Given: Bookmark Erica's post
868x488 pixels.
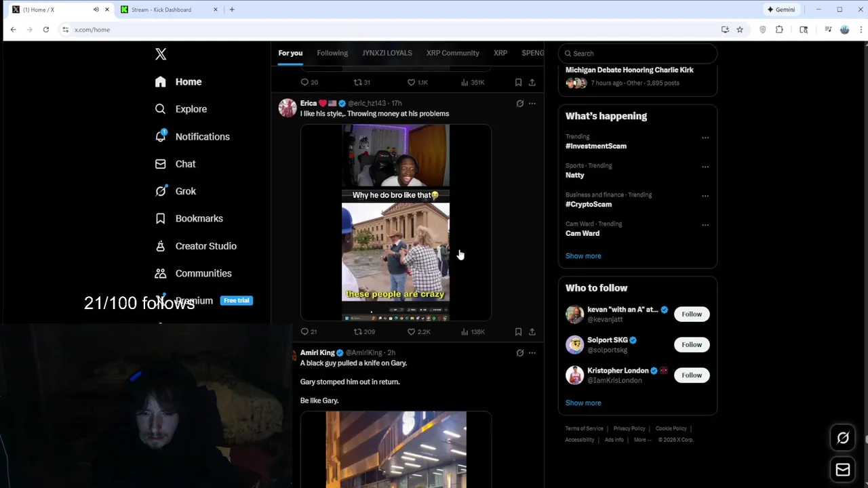Looking at the screenshot, I should pyautogui.click(x=518, y=331).
